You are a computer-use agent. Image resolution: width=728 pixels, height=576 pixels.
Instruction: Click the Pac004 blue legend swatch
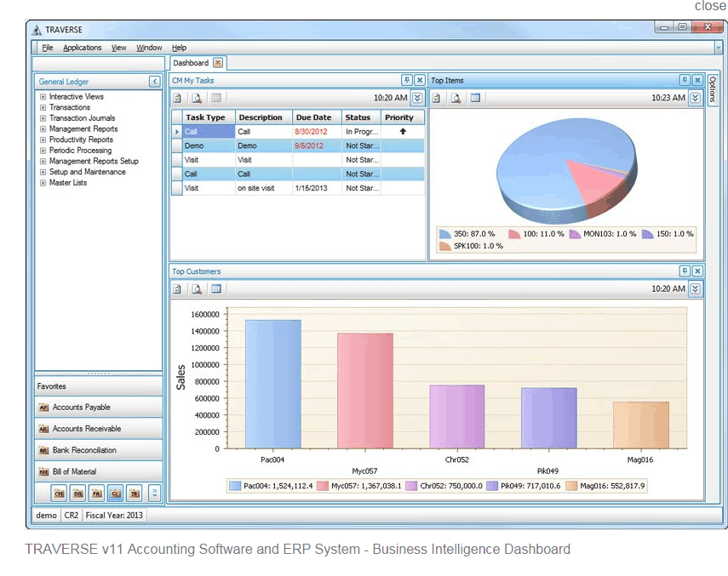point(235,486)
